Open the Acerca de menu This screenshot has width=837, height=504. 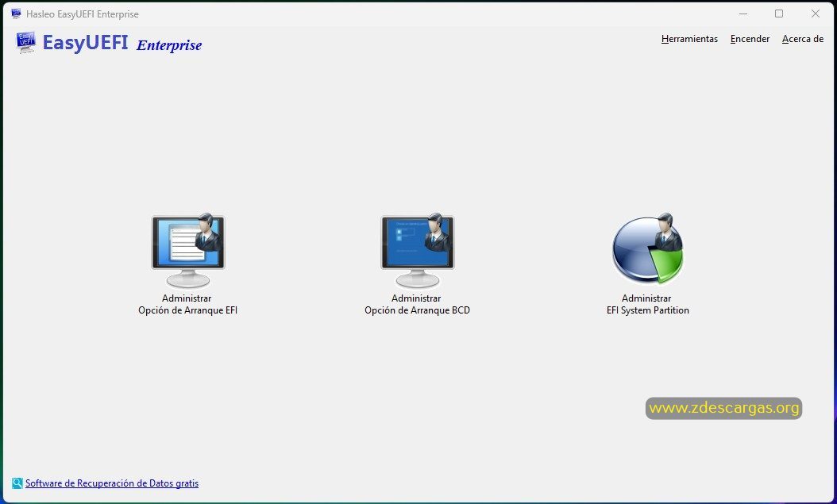click(803, 39)
